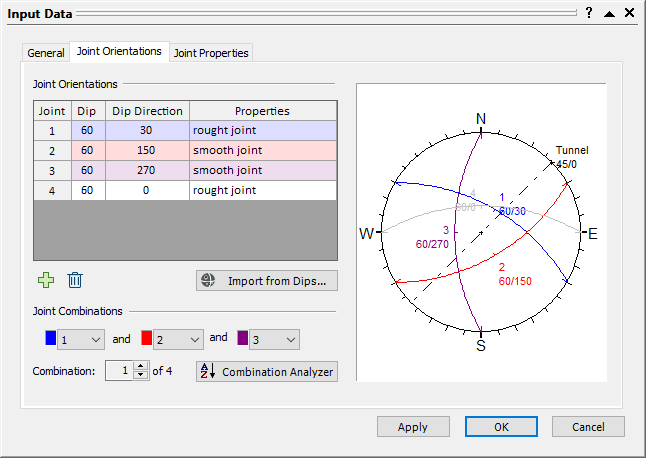Click Dip cell of joint 2
646x458 pixels.
click(x=88, y=150)
